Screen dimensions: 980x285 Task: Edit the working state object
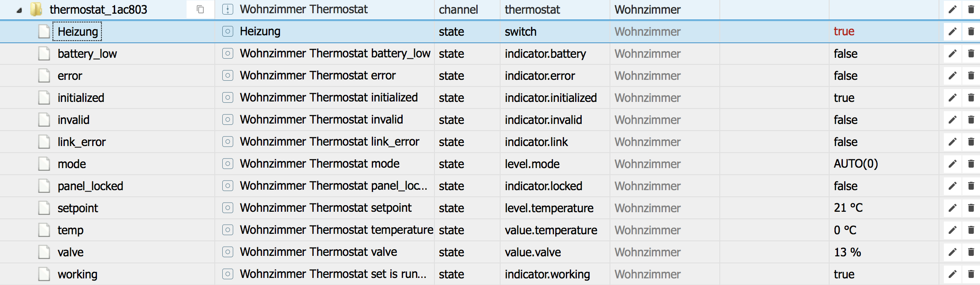pos(952,274)
